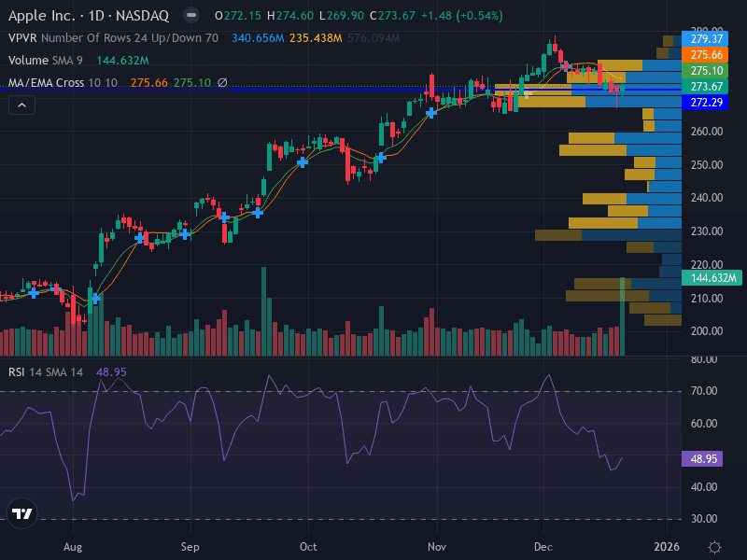Click the RSI 40.00 scale label
The height and width of the screenshot is (560, 747).
[x=704, y=486]
